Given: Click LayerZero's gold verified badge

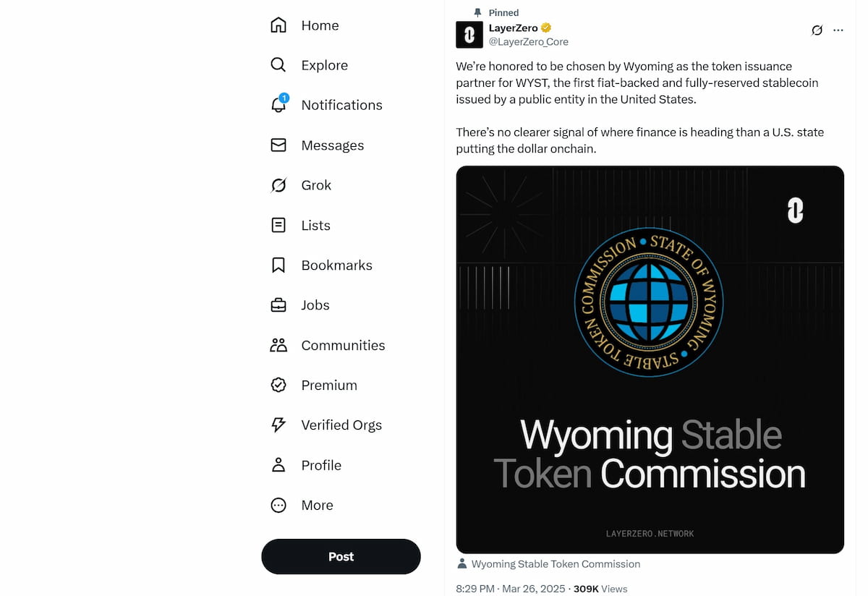Looking at the screenshot, I should (545, 27).
